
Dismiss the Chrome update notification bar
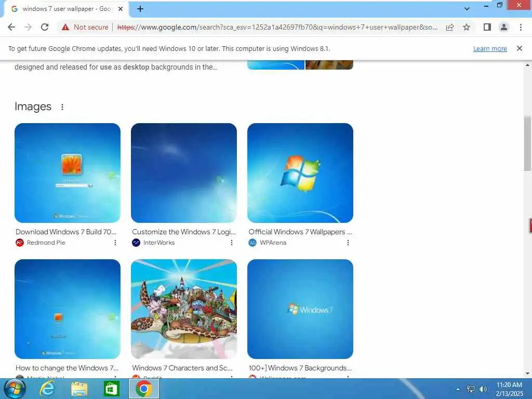tap(519, 48)
